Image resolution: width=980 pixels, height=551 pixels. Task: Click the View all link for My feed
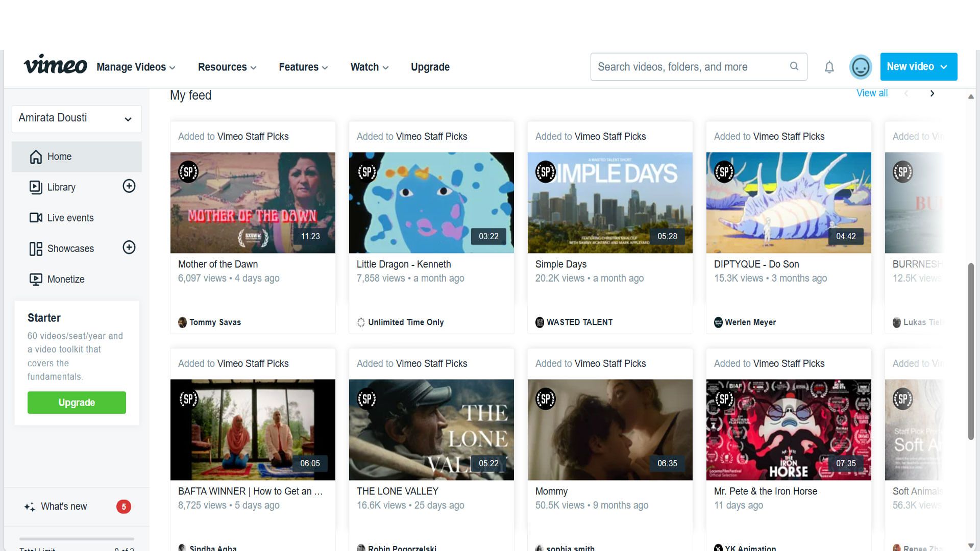(871, 93)
